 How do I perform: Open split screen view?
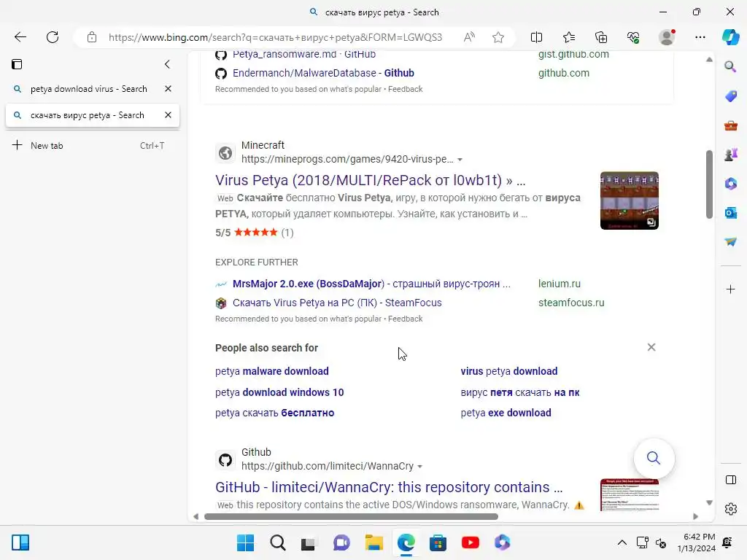[x=536, y=37]
